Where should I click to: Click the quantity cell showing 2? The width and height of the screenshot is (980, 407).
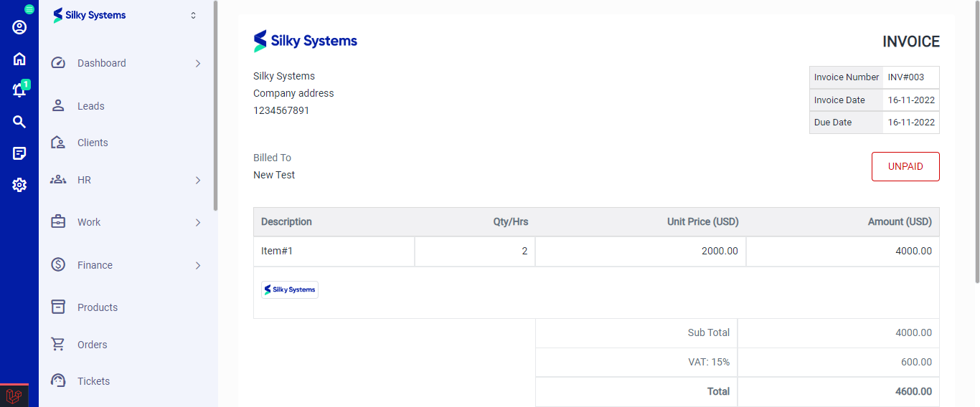[x=475, y=252]
